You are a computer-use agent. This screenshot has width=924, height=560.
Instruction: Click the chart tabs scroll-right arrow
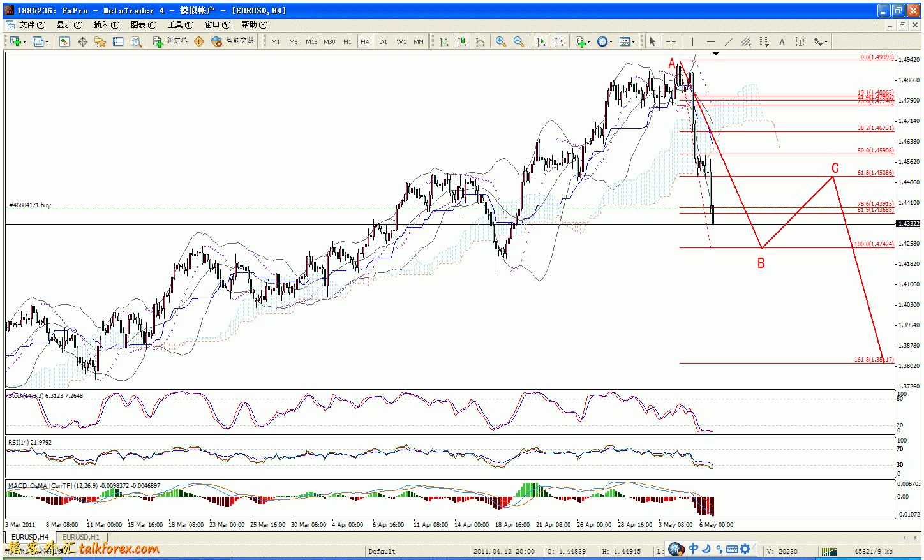pos(915,538)
